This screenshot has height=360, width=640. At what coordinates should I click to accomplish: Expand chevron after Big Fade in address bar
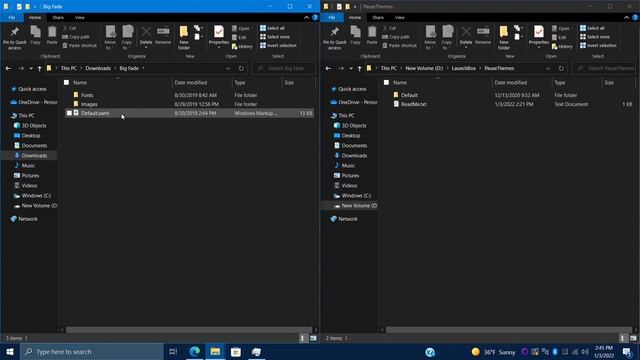tap(143, 68)
